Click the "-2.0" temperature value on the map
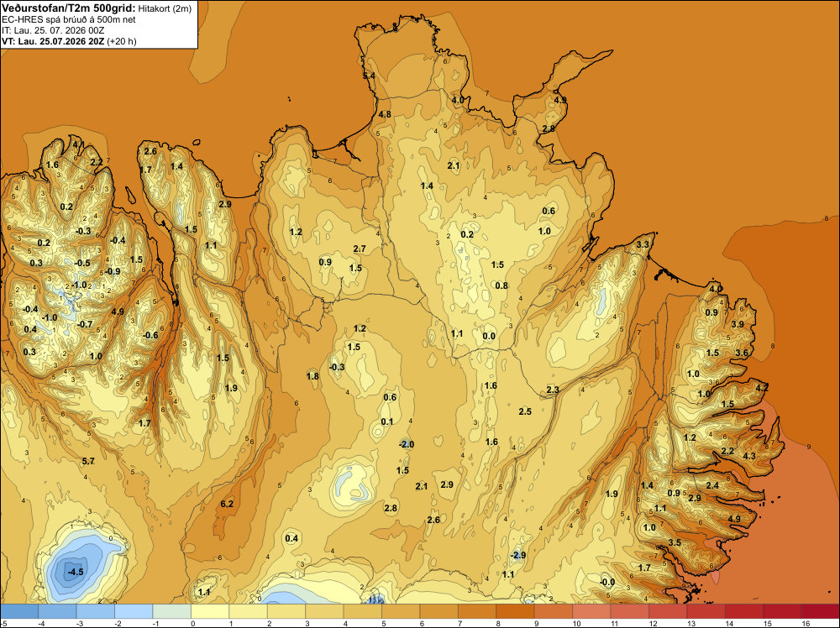 (x=407, y=444)
